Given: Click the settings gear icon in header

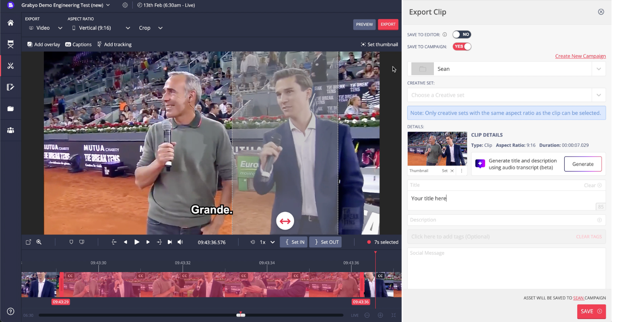Looking at the screenshot, I should [125, 5].
